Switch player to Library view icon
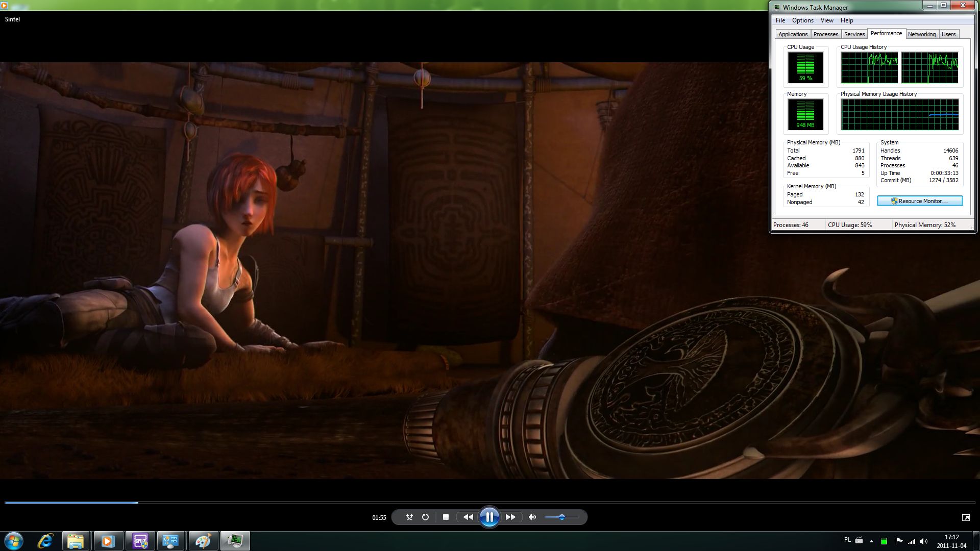The height and width of the screenshot is (551, 980). click(966, 517)
